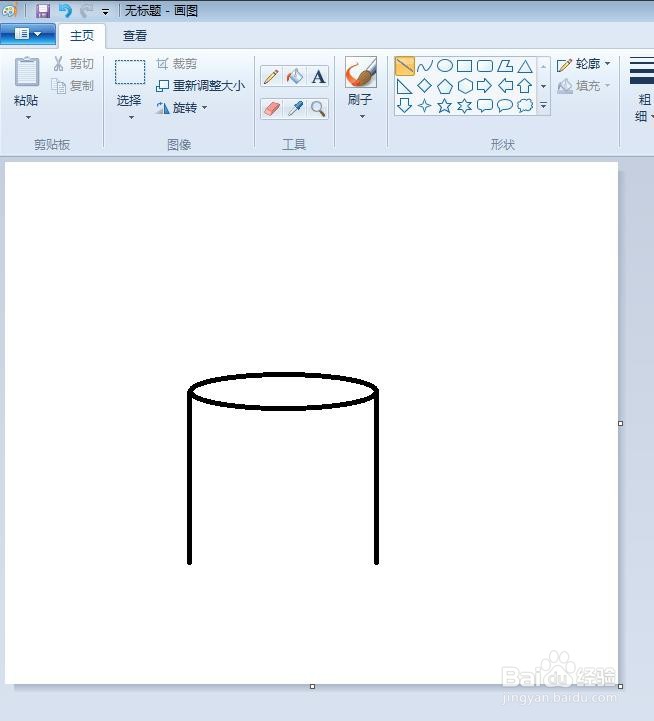The height and width of the screenshot is (721, 654).
Task: Click the Save icon in title bar
Action: pos(43,10)
